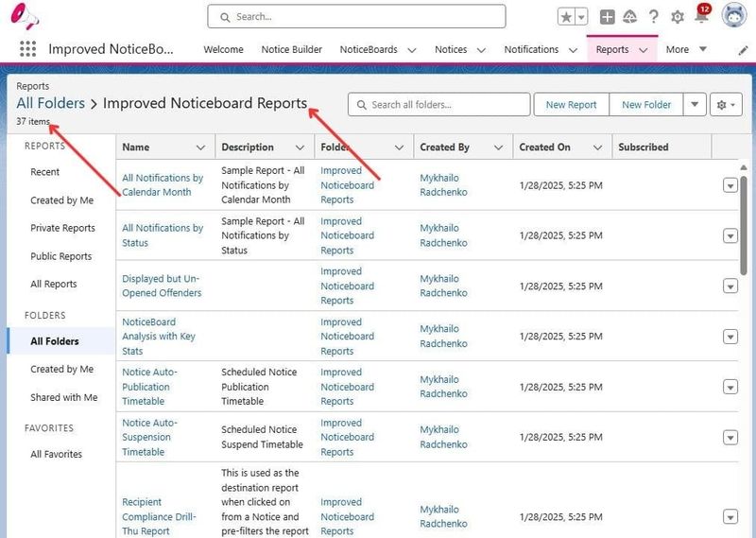Open folder link in All Notifications by Status row
The width and height of the screenshot is (756, 538).
point(347,235)
